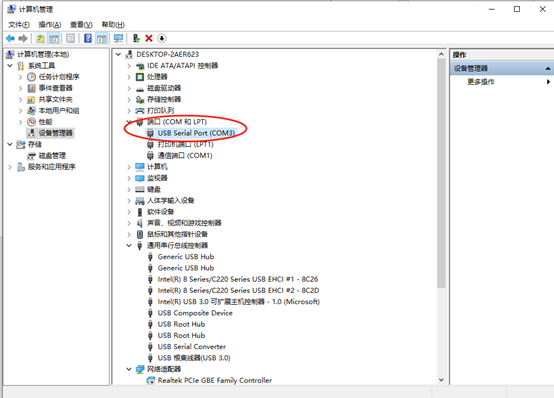
Task: Click the Forward arrow toolbar icon
Action: click(23, 38)
